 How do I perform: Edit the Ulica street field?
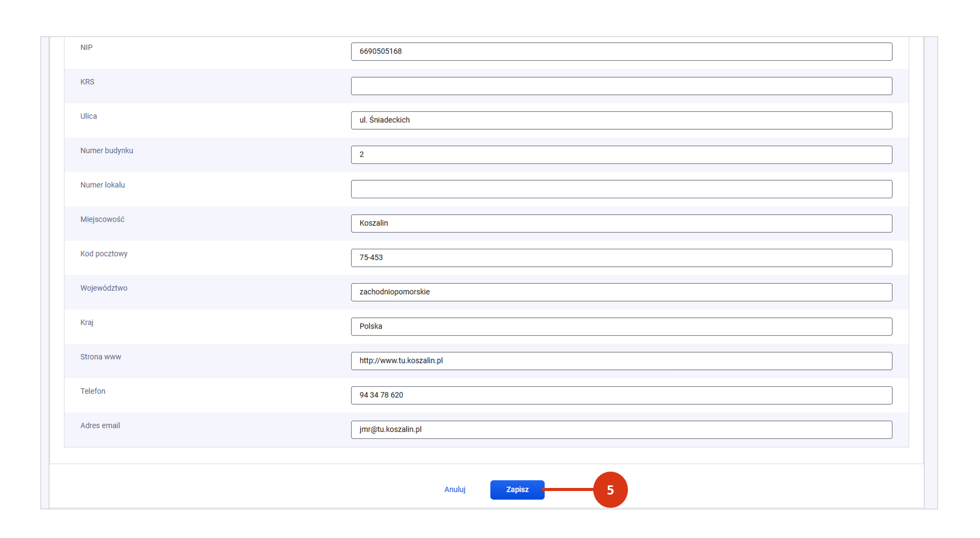[621, 120]
